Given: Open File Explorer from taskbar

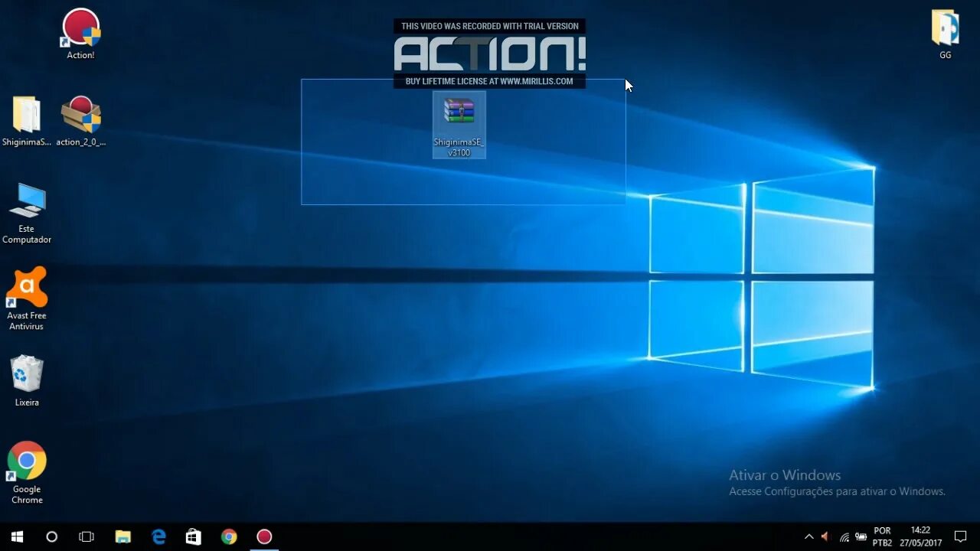Looking at the screenshot, I should (122, 536).
